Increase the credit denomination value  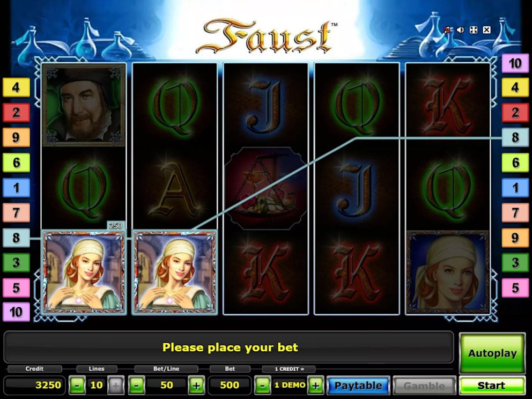(x=315, y=386)
